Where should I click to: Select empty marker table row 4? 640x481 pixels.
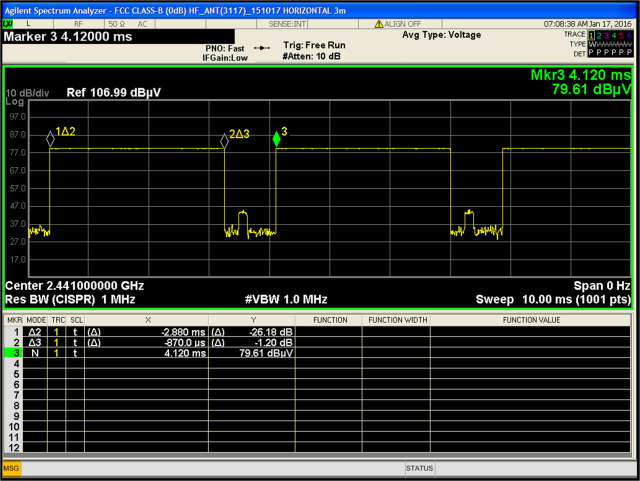coord(317,364)
